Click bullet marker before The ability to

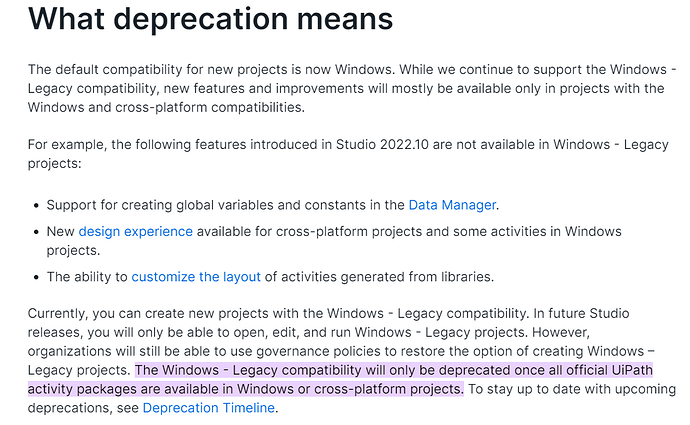coord(37,277)
